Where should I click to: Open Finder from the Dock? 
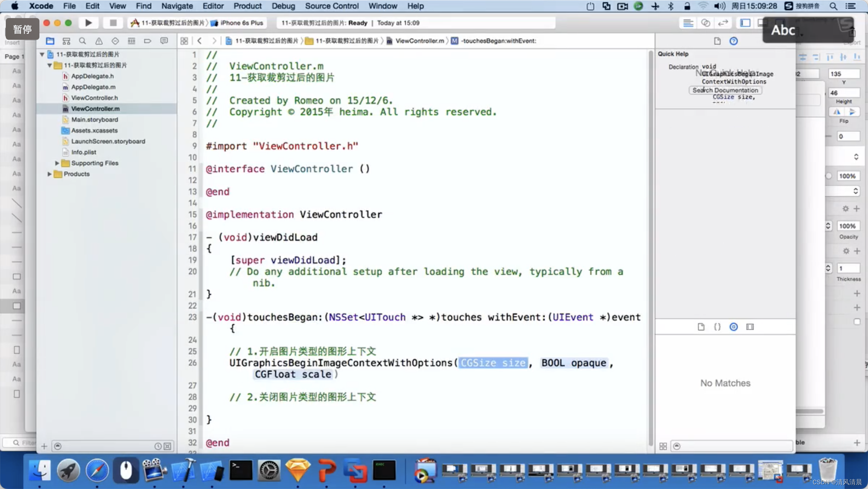[x=40, y=470]
